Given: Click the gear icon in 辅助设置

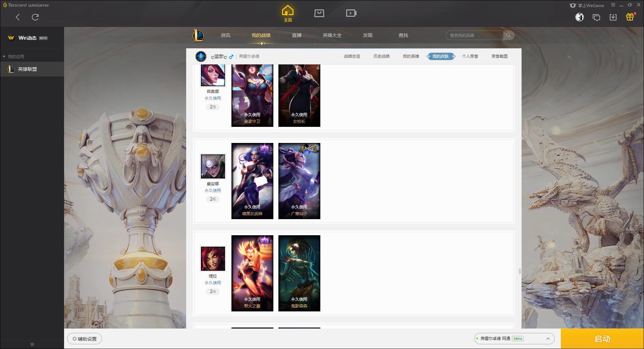Looking at the screenshot, I should [74, 339].
